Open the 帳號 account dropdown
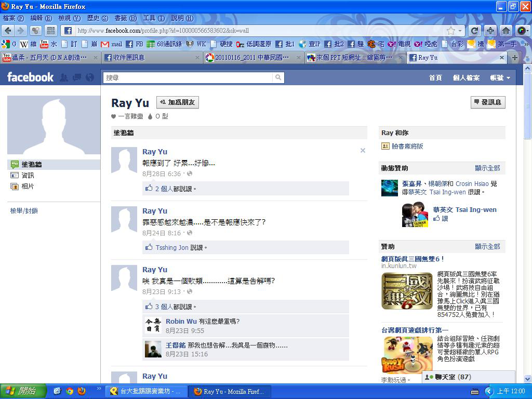The width and height of the screenshot is (532, 399). [500, 78]
